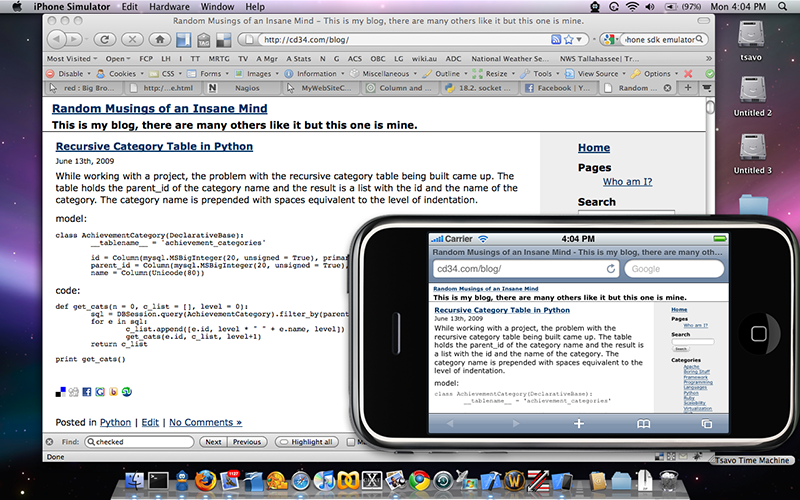The width and height of the screenshot is (800, 500).
Task: Share post via StumbleUpon icon under the article
Action: [127, 392]
